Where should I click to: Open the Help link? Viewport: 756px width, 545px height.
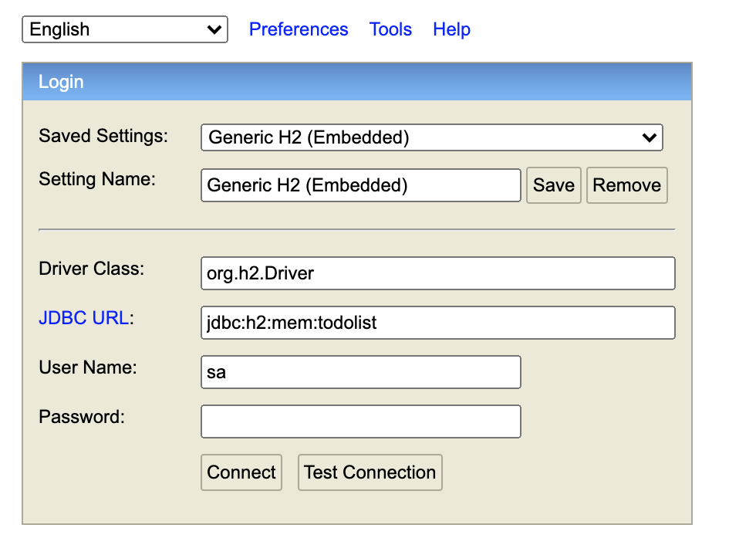tap(451, 30)
